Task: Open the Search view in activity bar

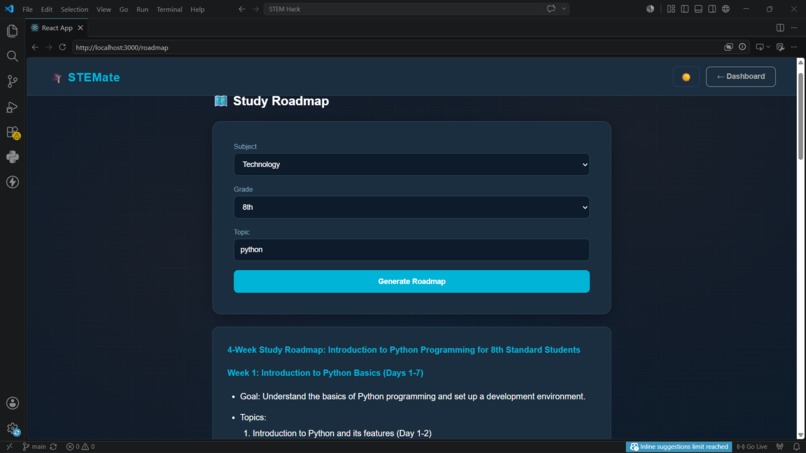Action: coord(12,56)
